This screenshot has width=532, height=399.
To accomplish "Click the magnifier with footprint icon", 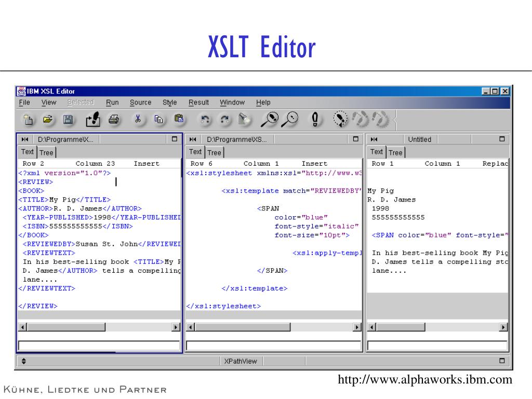I will coord(270,119).
